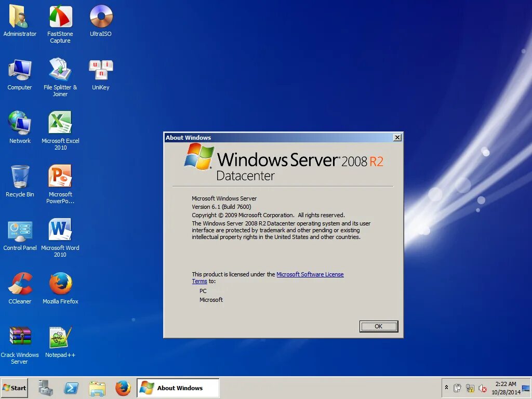532x399 pixels.
Task: Click the licensed organization 'Microsoft' text
Action: 211,300
